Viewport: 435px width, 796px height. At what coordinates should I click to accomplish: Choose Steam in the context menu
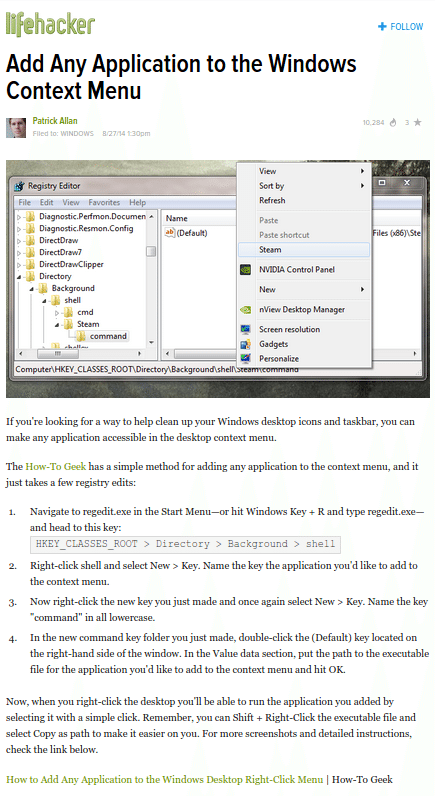pyautogui.click(x=304, y=250)
